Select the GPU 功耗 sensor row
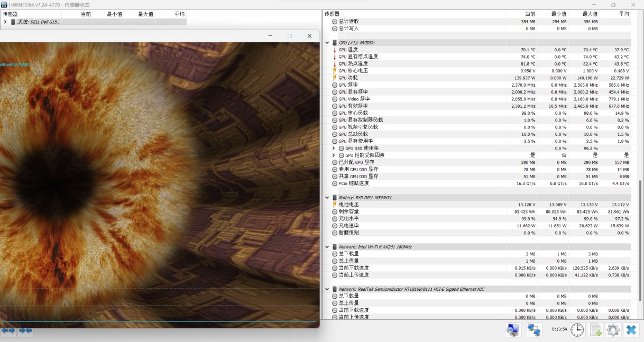 477,78
